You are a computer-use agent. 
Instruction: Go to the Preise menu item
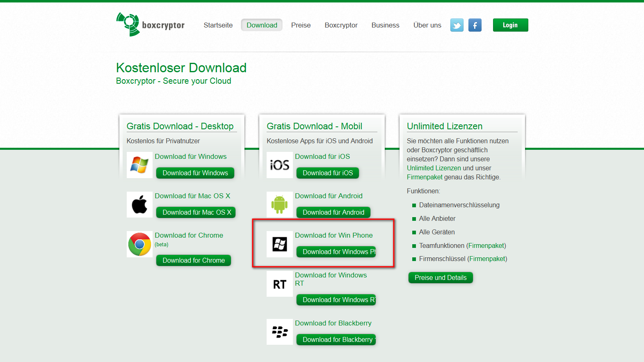pyautogui.click(x=301, y=25)
